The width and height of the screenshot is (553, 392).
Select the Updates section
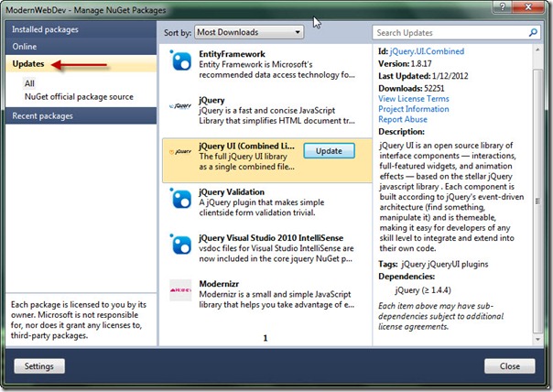(29, 64)
